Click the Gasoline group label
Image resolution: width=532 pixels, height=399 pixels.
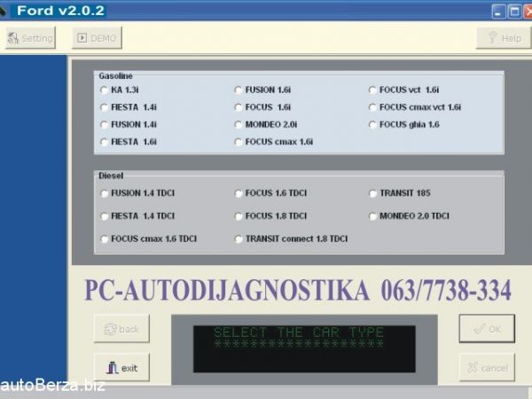[115, 76]
